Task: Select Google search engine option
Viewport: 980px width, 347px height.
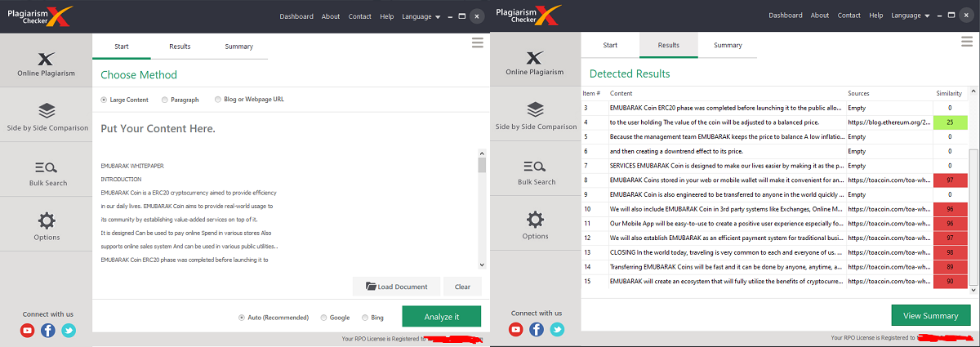Action: coord(335,317)
